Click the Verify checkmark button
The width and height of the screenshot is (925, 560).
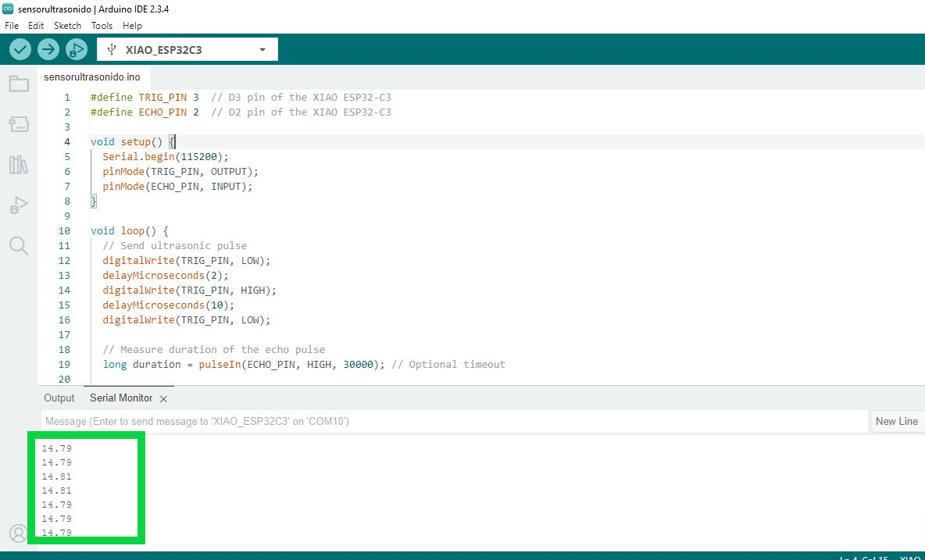(20, 49)
